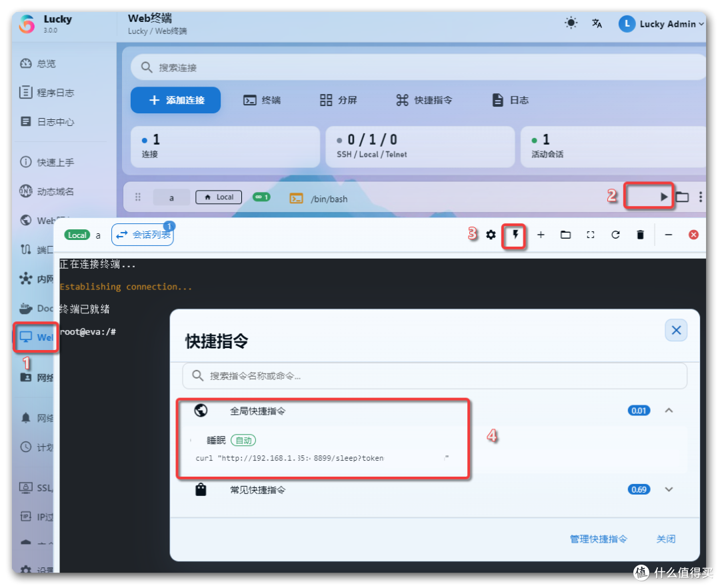Collapse the 全局快捷指令 section
720x588 pixels.
[x=669, y=411]
